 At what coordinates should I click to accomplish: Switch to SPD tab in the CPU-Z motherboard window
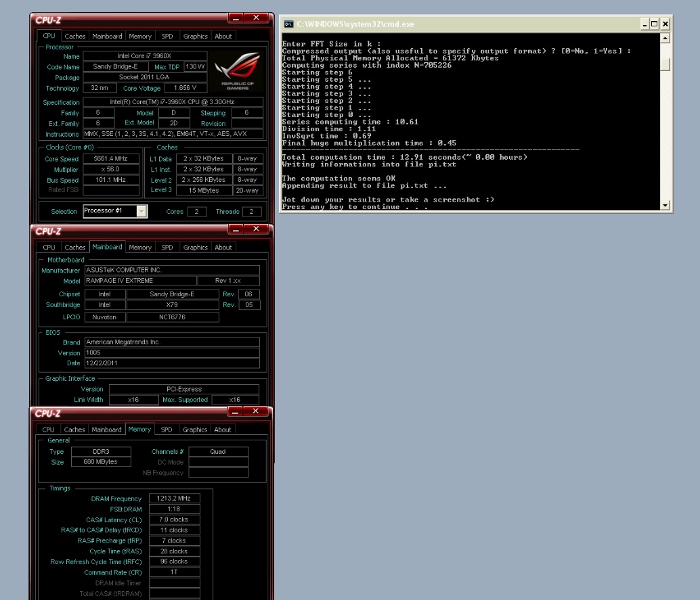click(x=167, y=247)
